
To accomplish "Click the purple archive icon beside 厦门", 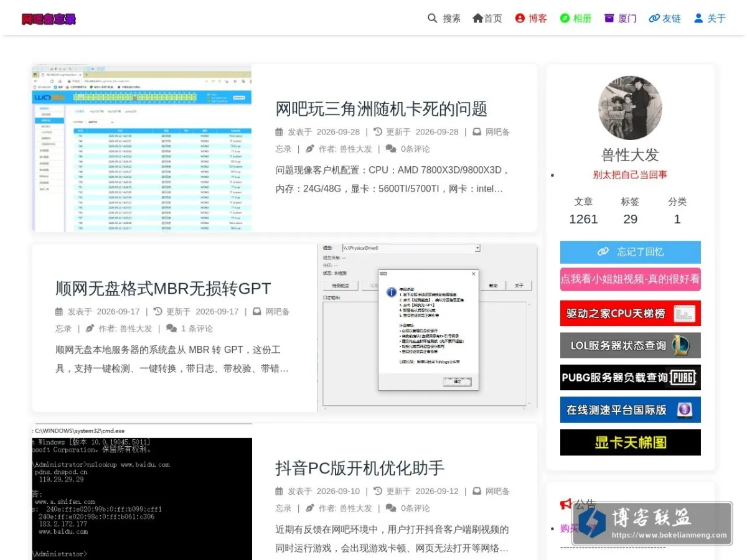I will [609, 18].
